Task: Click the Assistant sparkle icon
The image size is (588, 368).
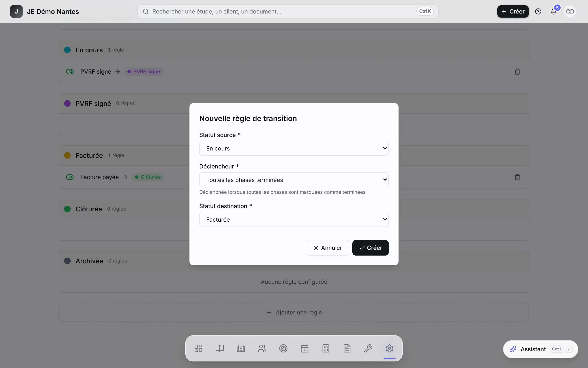Action: [513, 349]
